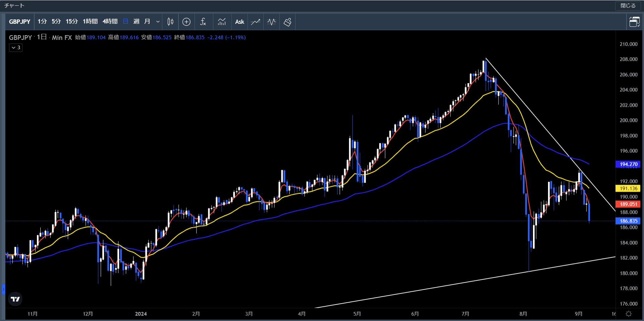Open chart settings gear icon
This screenshot has height=321, width=644.
[629, 314]
